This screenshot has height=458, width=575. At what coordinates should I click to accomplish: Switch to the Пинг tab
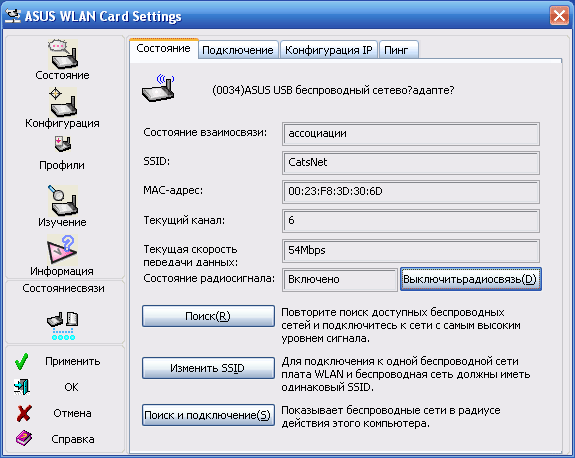click(398, 50)
